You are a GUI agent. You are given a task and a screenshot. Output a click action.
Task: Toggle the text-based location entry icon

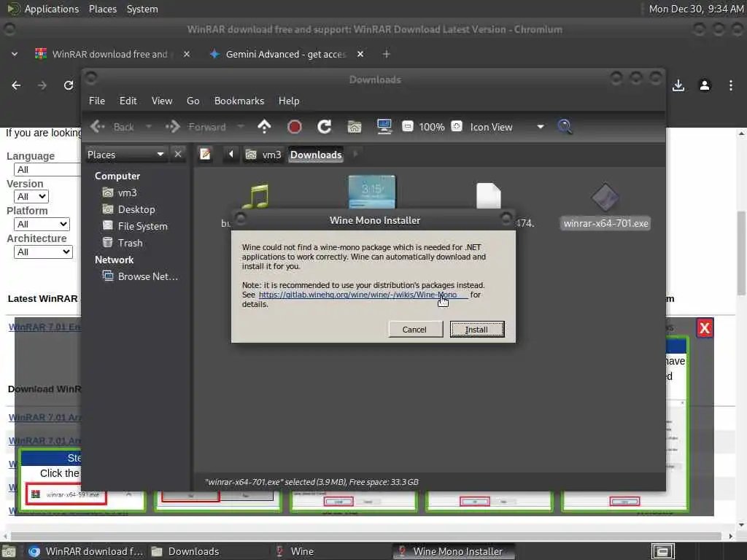[205, 155]
